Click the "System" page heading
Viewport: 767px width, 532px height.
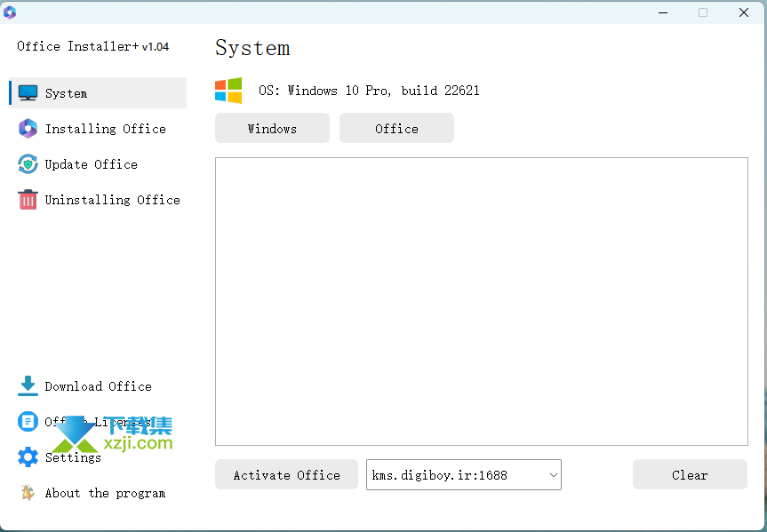(x=252, y=48)
